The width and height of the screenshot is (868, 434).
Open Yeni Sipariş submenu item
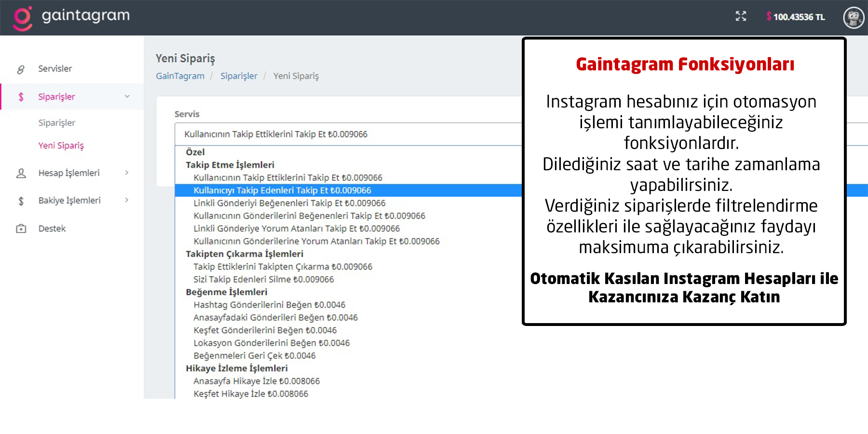61,146
